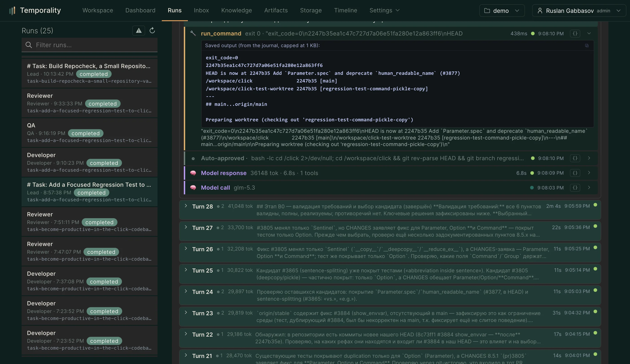630x364 pixels.
Task: Click Turn 28 green status dot
Action: 595,205
